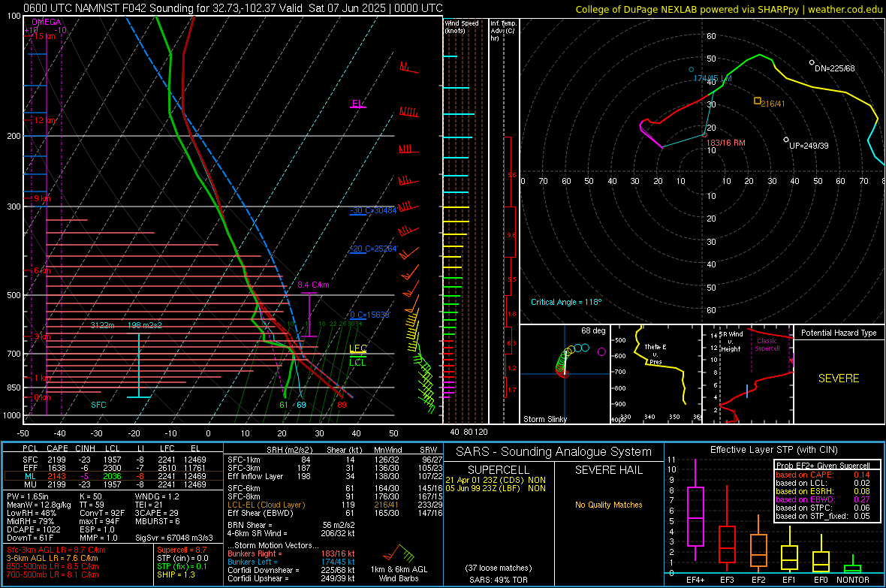This screenshot has height=588, width=886.
Task: Select the yellow LFC level marker
Action: pyautogui.click(x=357, y=349)
